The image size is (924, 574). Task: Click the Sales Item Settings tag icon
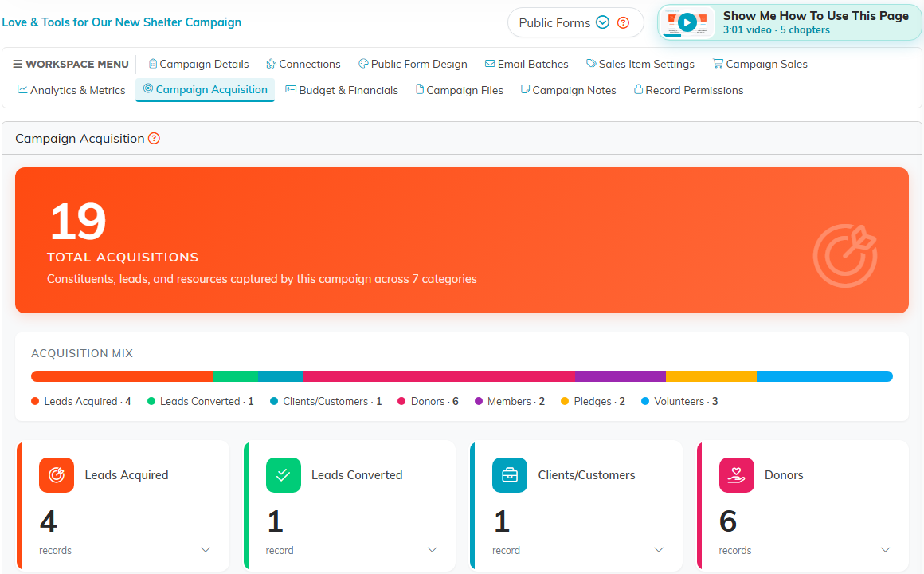click(591, 64)
